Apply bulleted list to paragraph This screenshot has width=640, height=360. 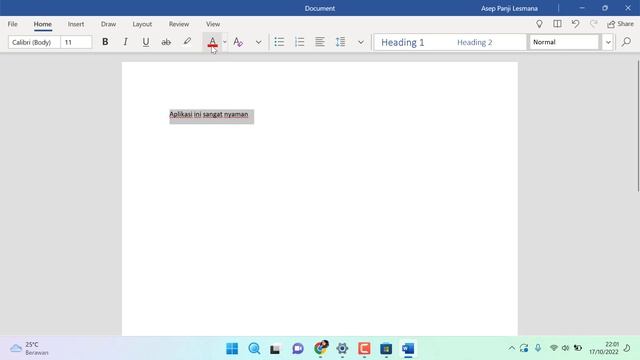pyautogui.click(x=279, y=42)
